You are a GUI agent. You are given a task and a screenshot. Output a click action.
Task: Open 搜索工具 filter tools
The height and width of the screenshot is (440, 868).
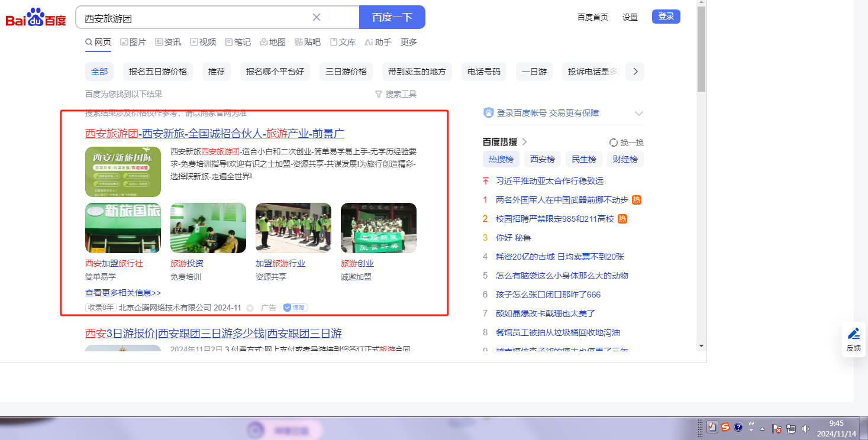(x=395, y=94)
